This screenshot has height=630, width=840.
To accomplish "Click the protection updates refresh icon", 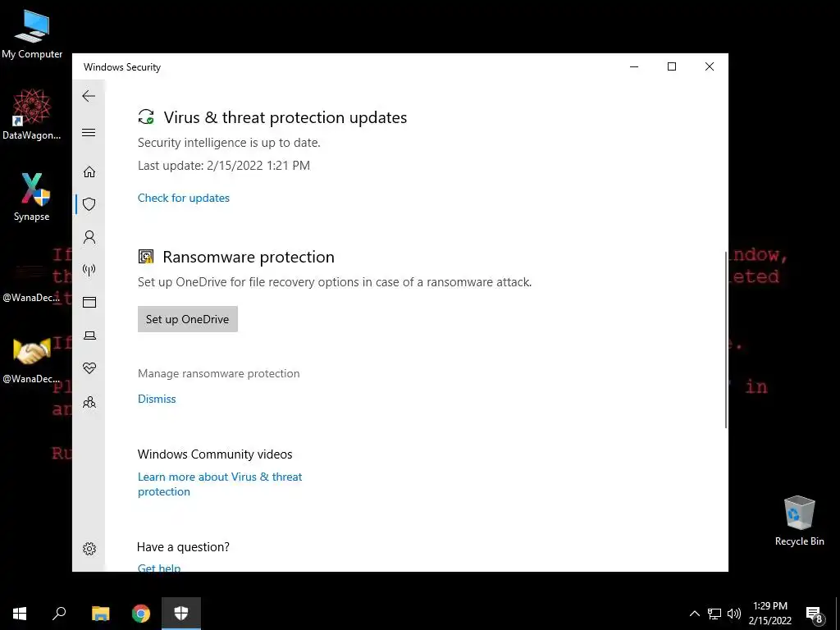I will click(146, 116).
